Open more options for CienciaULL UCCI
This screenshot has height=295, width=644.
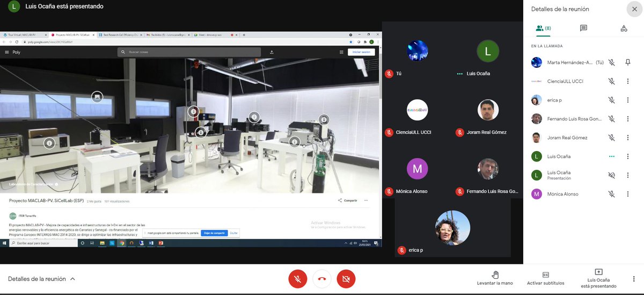[x=628, y=81]
